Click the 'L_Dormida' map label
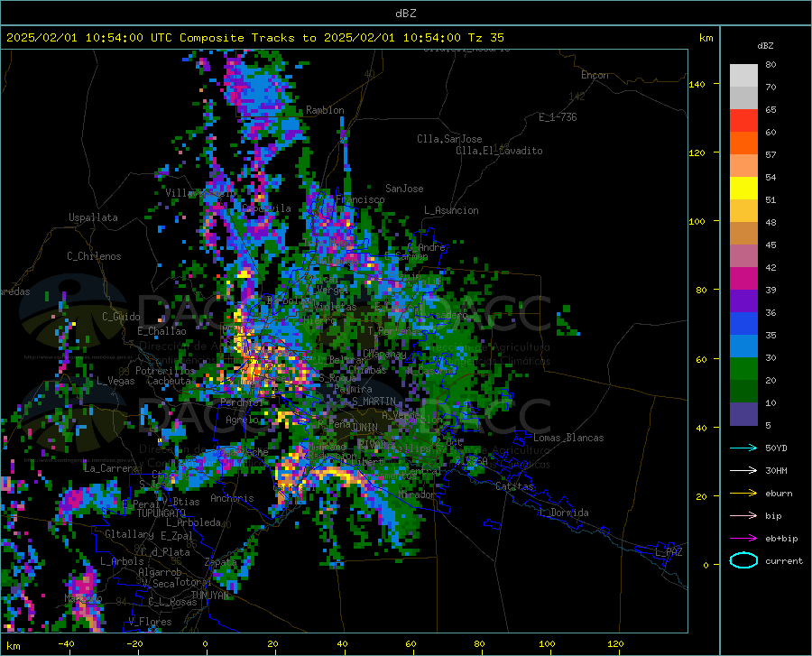The height and width of the screenshot is (656, 812). click(x=563, y=513)
